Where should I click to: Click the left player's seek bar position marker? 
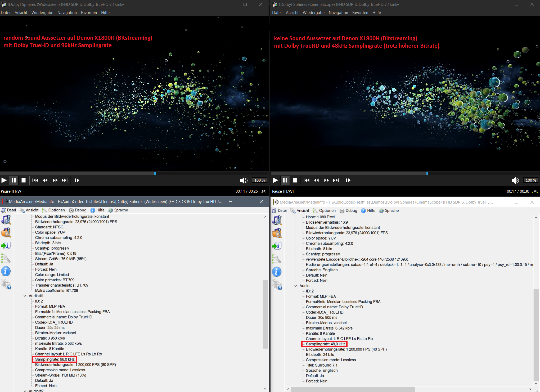[155, 174]
